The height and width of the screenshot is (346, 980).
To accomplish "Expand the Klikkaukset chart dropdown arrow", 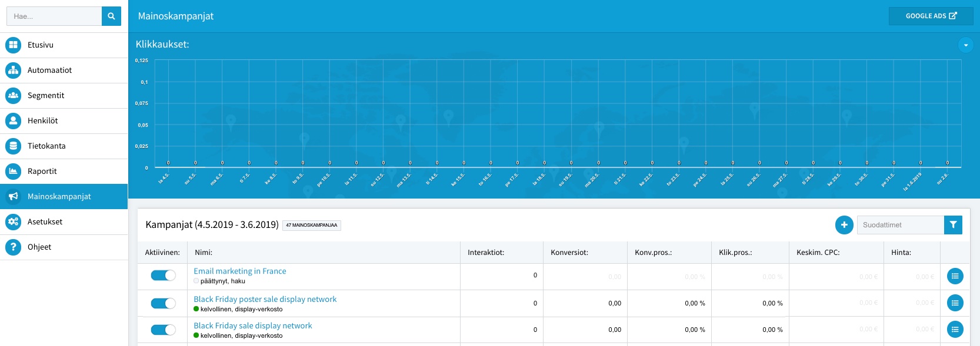I will point(965,45).
